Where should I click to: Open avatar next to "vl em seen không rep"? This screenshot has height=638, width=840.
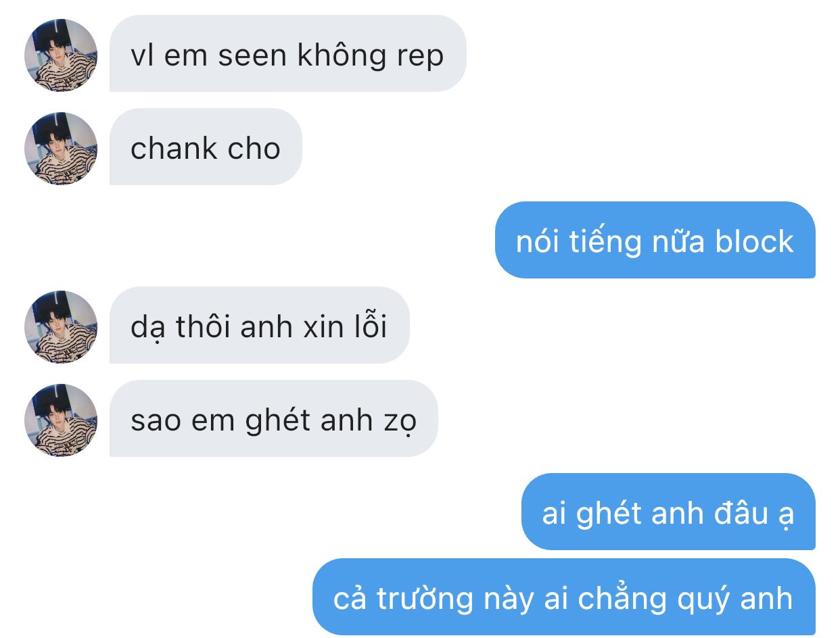[61, 55]
